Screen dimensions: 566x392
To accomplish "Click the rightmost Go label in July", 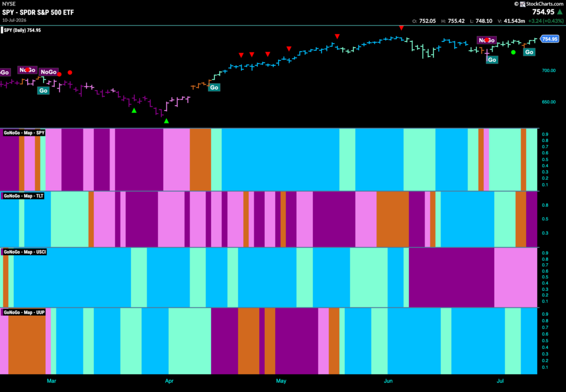I will click(x=529, y=52).
